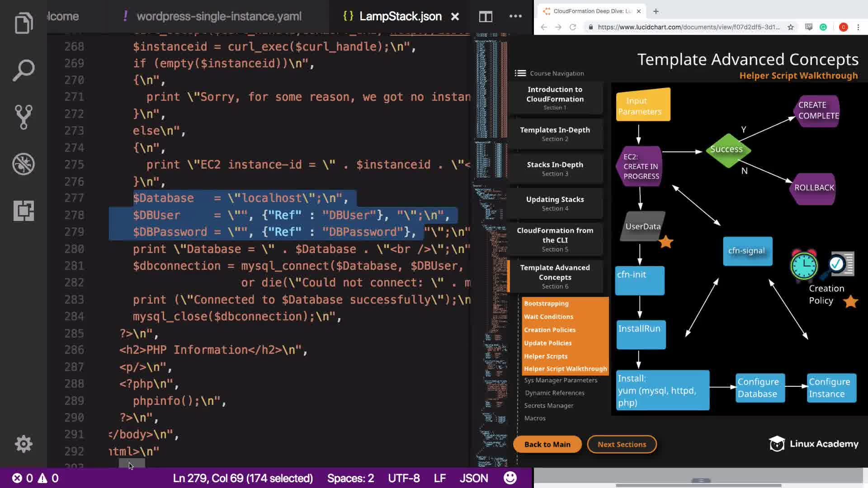Open the Explorer files icon
The width and height of the screenshot is (868, 488).
pos(24,23)
